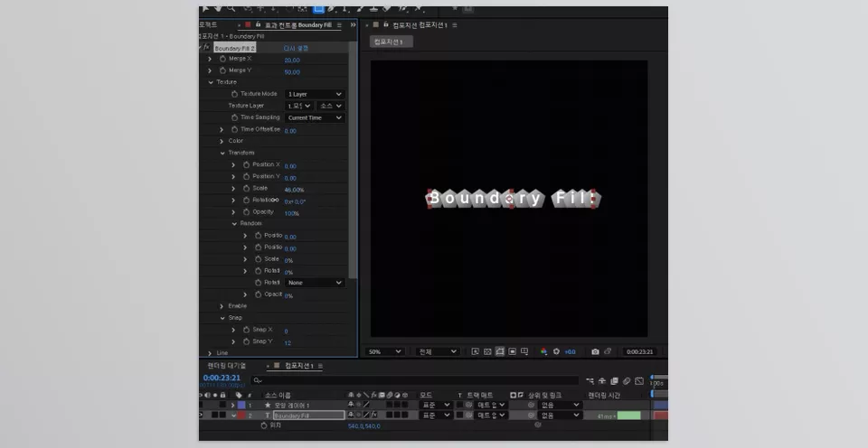
Task: Toggle the mask and shape path visibility icon
Action: point(500,351)
